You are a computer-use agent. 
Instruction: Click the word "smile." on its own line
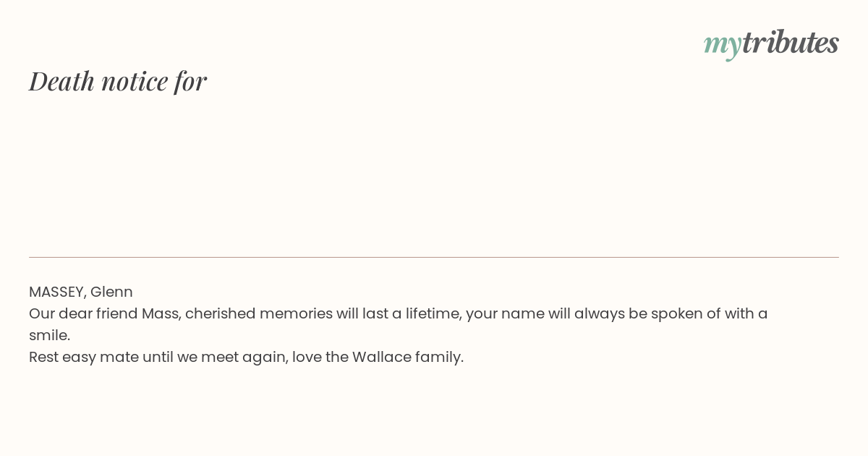click(x=49, y=335)
